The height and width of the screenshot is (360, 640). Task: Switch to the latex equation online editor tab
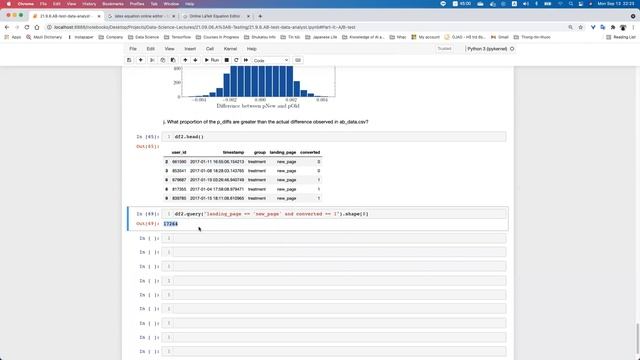pos(141,16)
